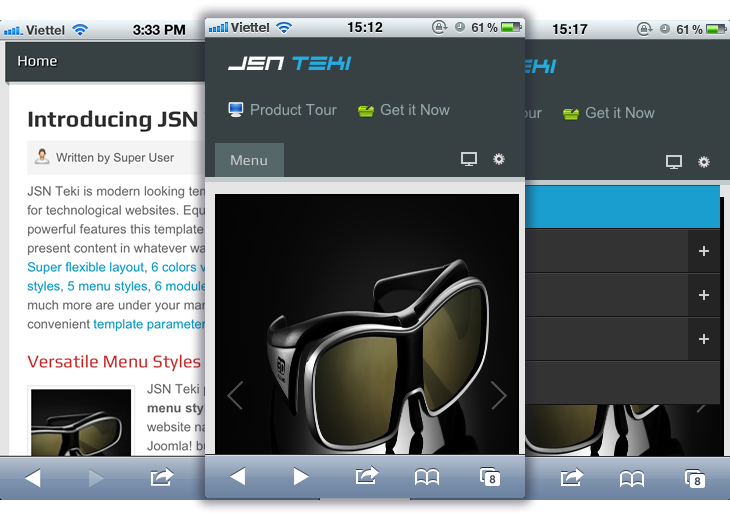Tap Wi-Fi icon in left phone status bar
Viewport: 730px width, 519px height.
(x=81, y=30)
